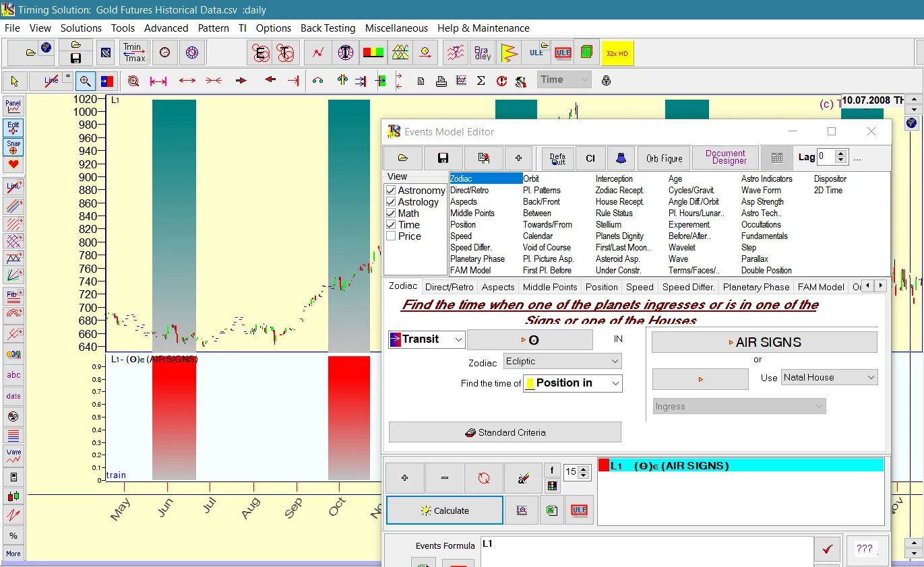Click the Orb Figure button
Screen dimensions: 924x567
click(665, 158)
